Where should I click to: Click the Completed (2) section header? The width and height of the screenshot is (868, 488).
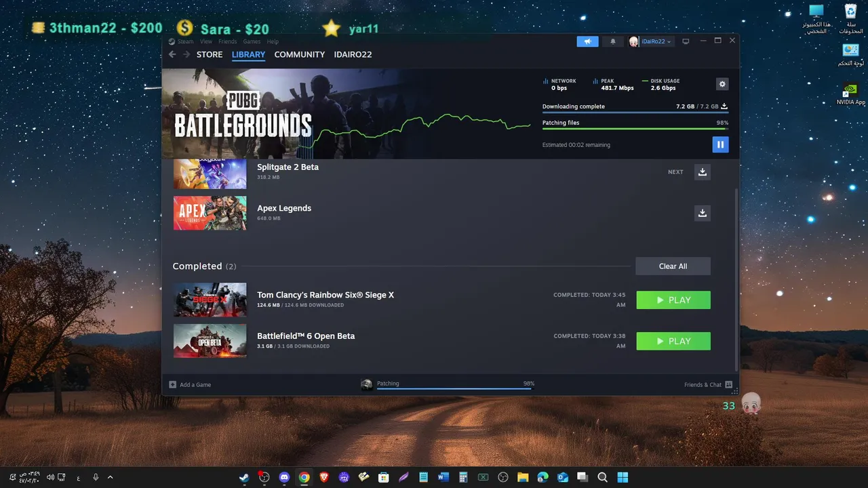pos(204,266)
